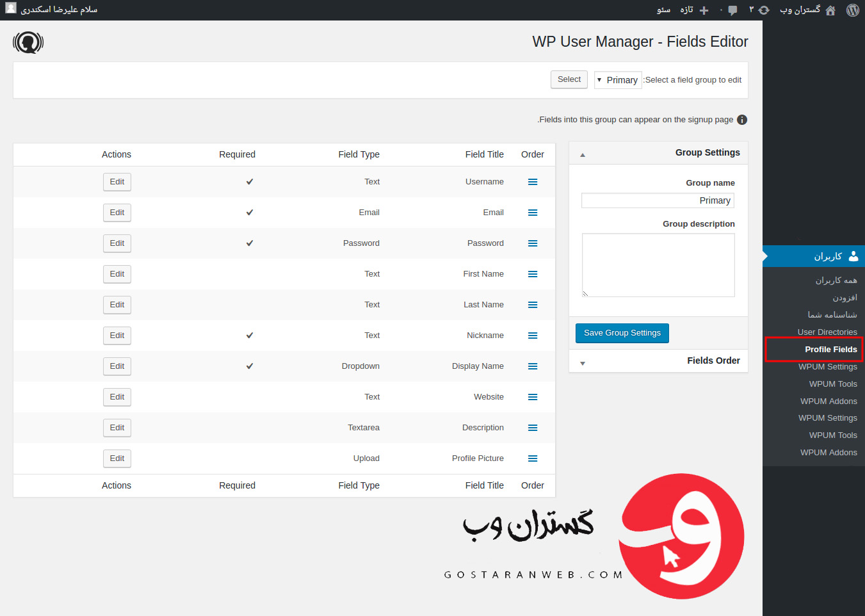Edit the Password field

[x=117, y=243]
